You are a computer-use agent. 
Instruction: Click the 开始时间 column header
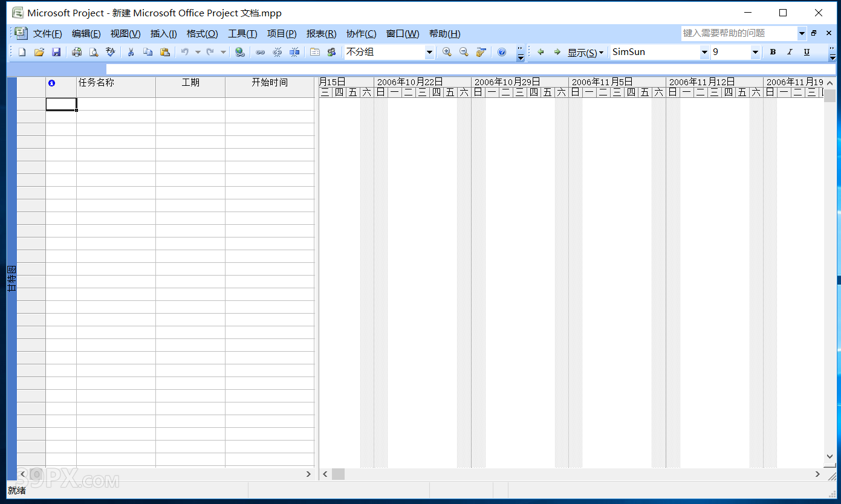pyautogui.click(x=270, y=87)
